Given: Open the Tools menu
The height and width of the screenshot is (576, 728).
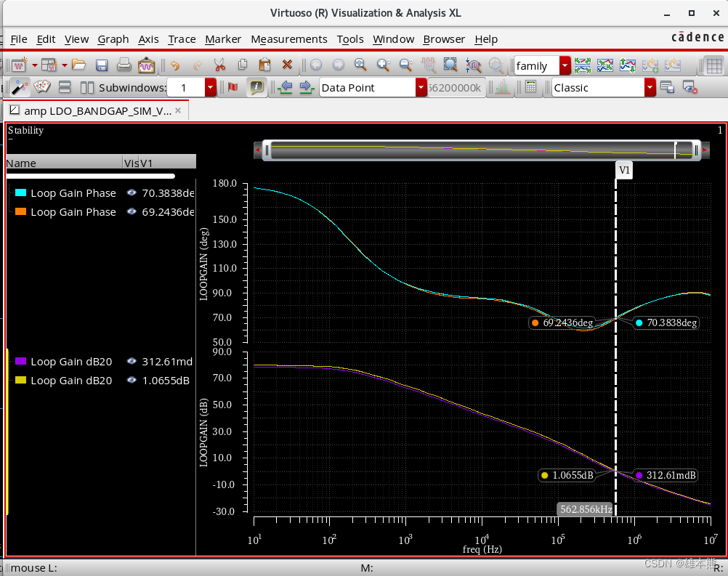Looking at the screenshot, I should [x=350, y=39].
